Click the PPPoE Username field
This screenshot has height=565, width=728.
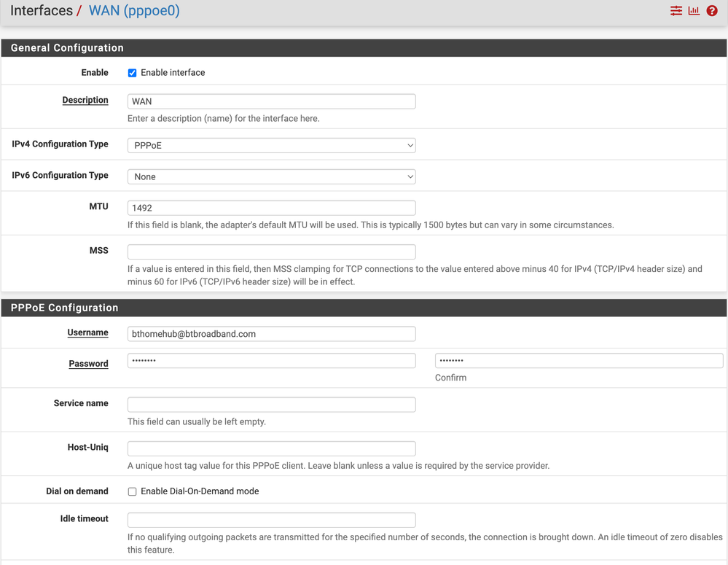pos(271,334)
